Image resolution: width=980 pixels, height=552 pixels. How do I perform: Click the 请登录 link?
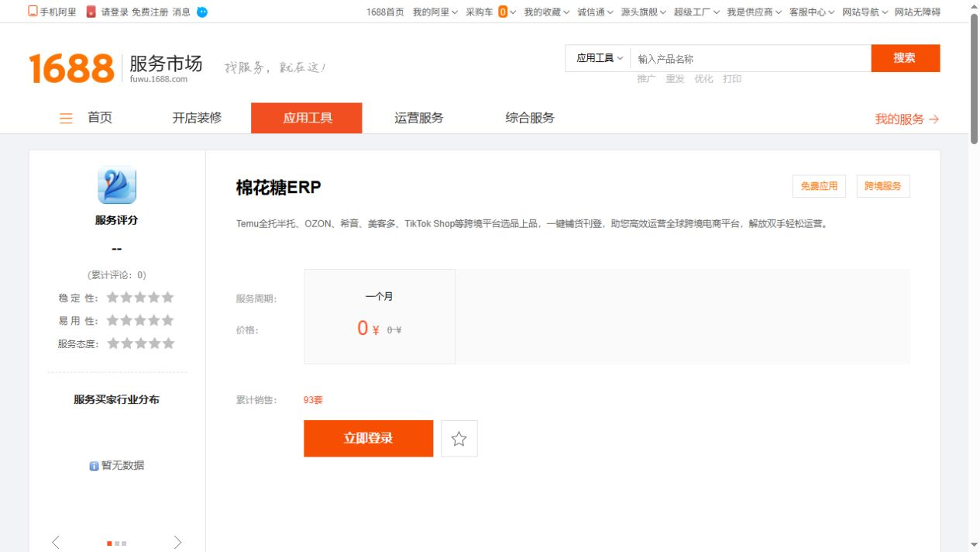point(115,12)
